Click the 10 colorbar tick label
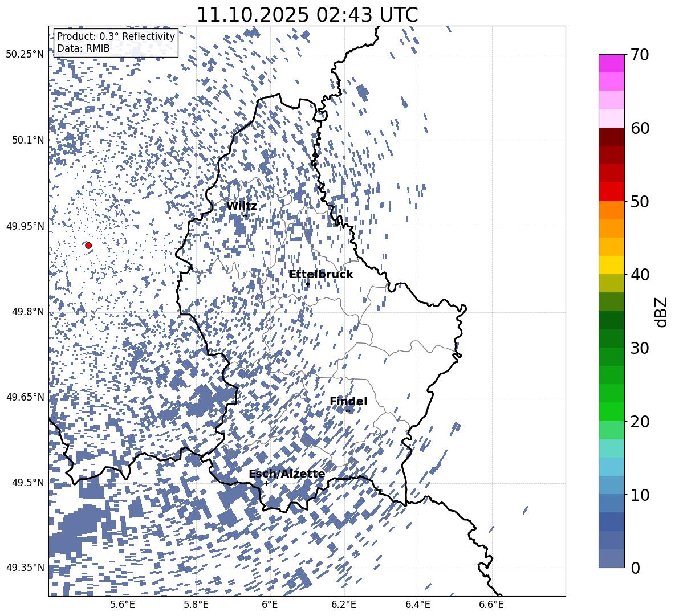This screenshot has width=675, height=616. point(640,495)
